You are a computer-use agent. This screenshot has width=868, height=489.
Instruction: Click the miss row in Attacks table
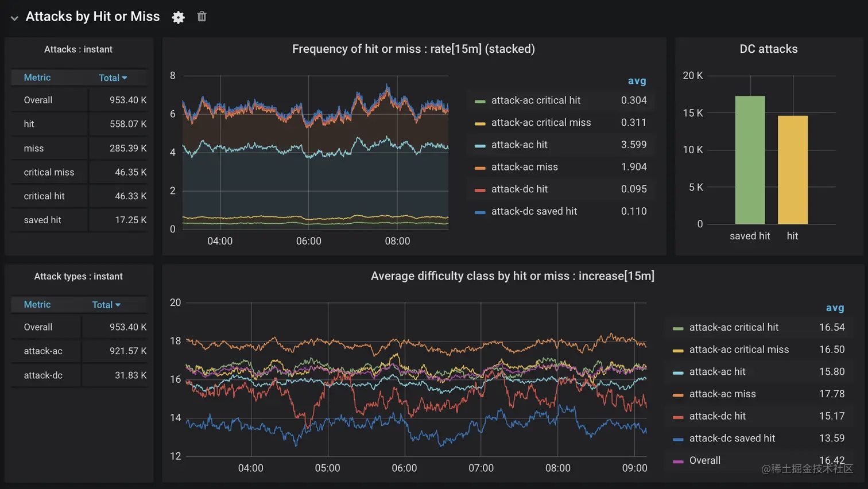click(x=79, y=149)
